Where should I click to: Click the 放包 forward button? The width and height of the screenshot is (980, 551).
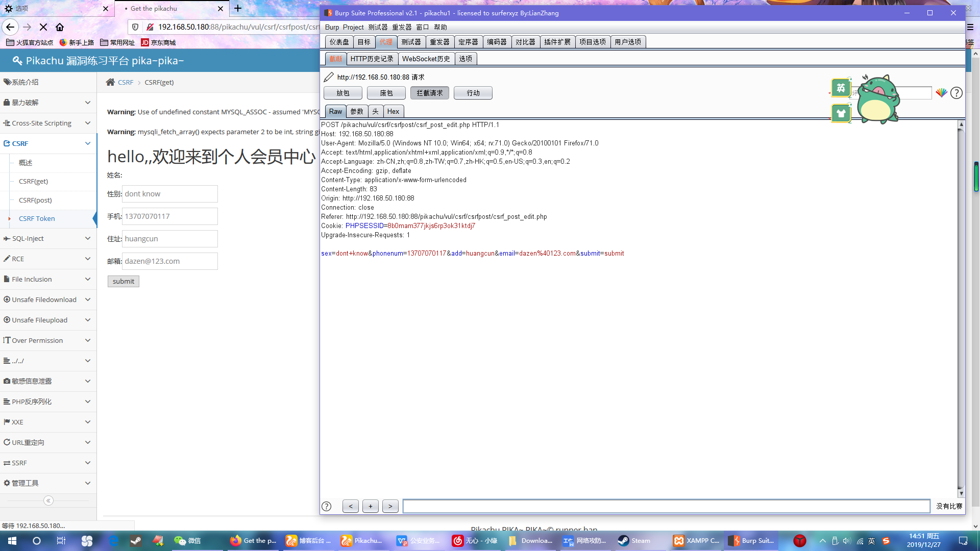point(343,93)
